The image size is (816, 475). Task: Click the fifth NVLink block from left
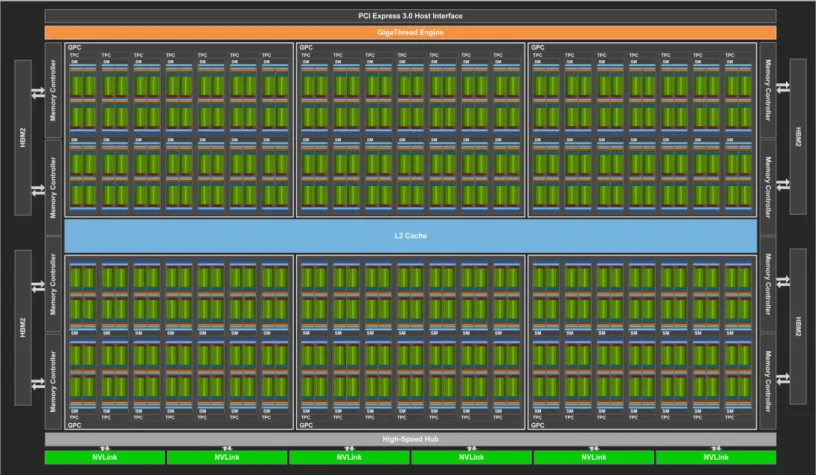(x=594, y=457)
